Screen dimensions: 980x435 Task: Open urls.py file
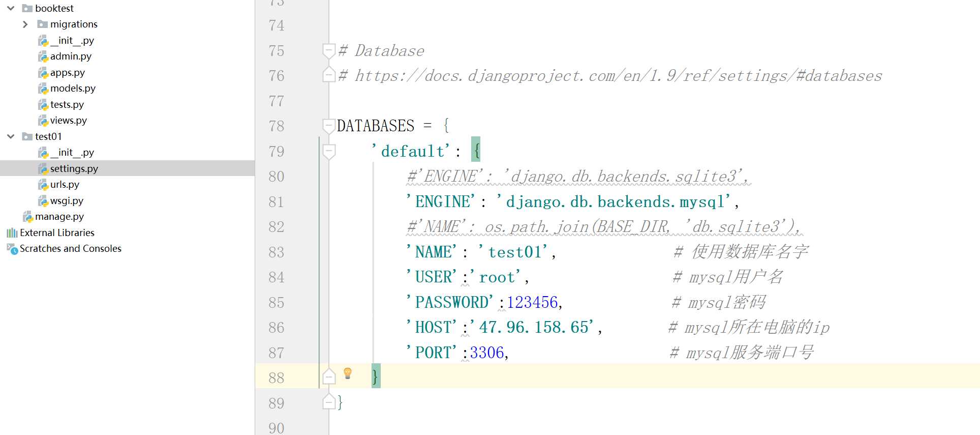pyautogui.click(x=65, y=184)
